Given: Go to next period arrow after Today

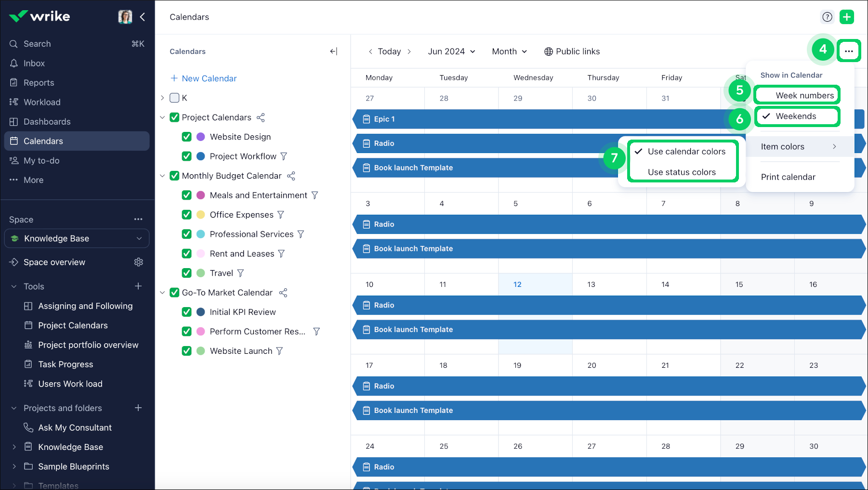Looking at the screenshot, I should pos(409,52).
